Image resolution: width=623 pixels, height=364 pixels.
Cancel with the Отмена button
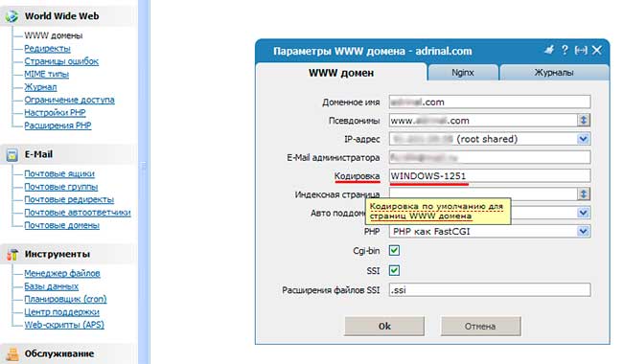click(480, 327)
